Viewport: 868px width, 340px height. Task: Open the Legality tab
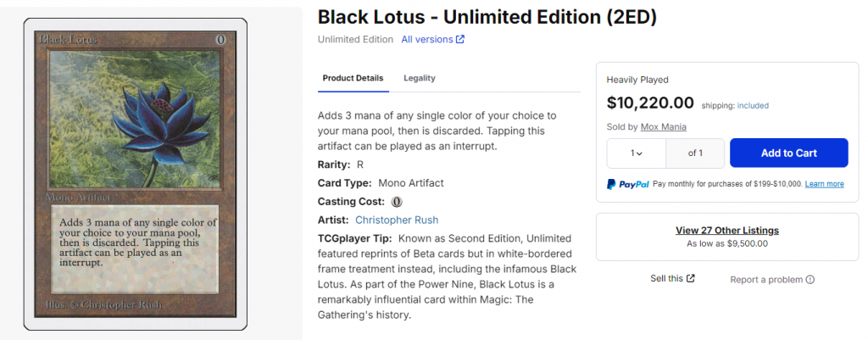click(x=420, y=78)
